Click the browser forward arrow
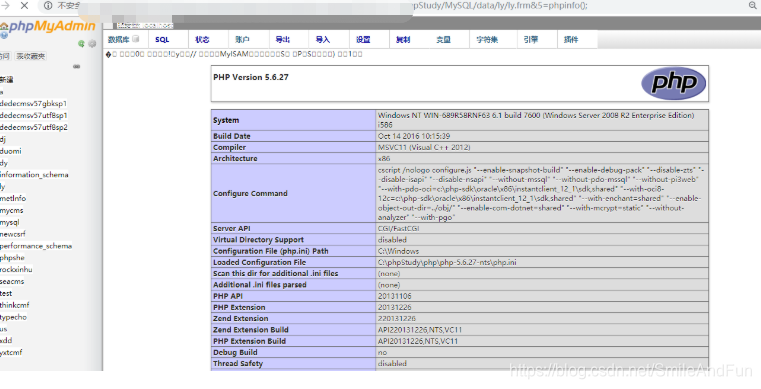This screenshot has height=389, width=761. coord(6,6)
